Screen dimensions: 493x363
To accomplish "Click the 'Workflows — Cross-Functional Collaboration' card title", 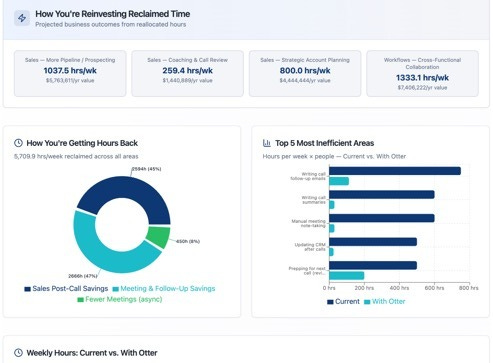I will tap(422, 63).
